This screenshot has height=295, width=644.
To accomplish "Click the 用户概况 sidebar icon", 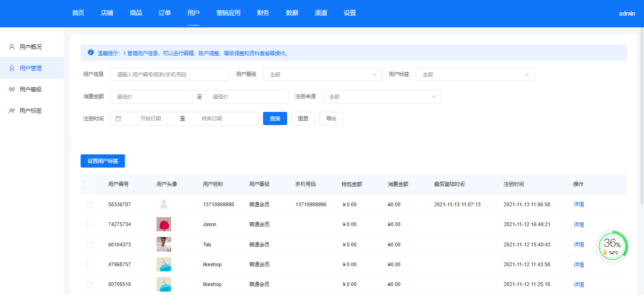I will pos(12,47).
